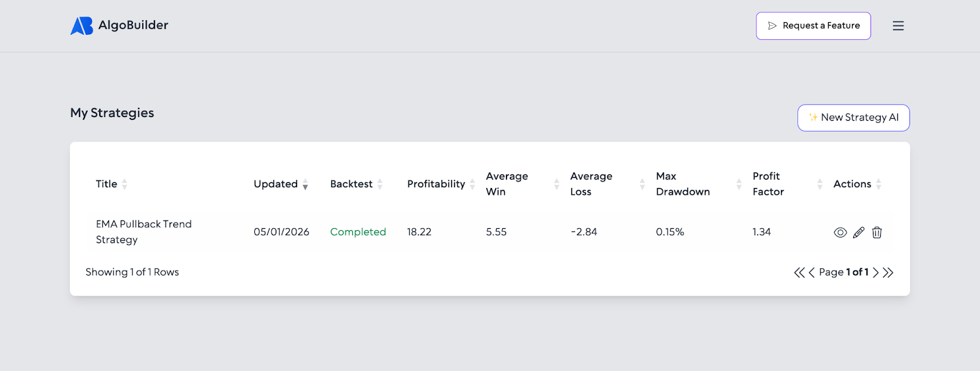Sort by Profit Factor column

(x=768, y=184)
